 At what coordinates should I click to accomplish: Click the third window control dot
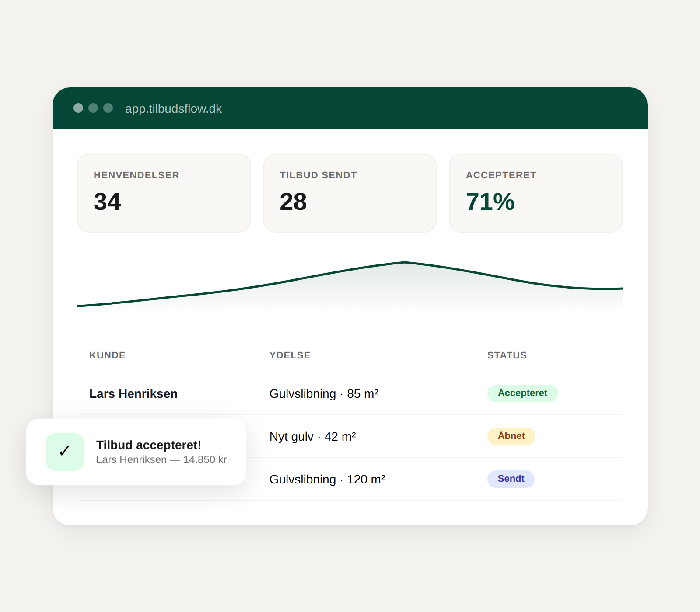108,108
